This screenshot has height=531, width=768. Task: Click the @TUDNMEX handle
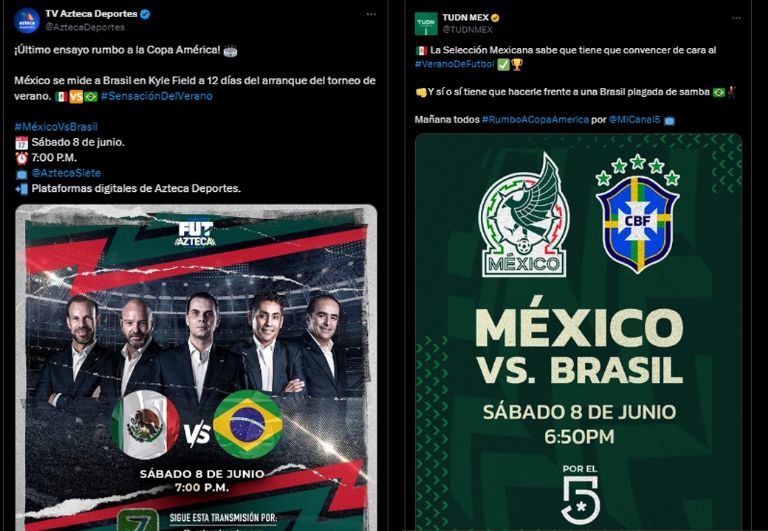click(467, 29)
